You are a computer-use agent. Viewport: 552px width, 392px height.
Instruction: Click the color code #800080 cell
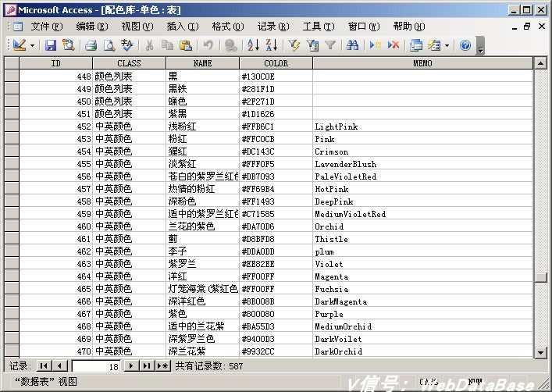tap(276, 314)
